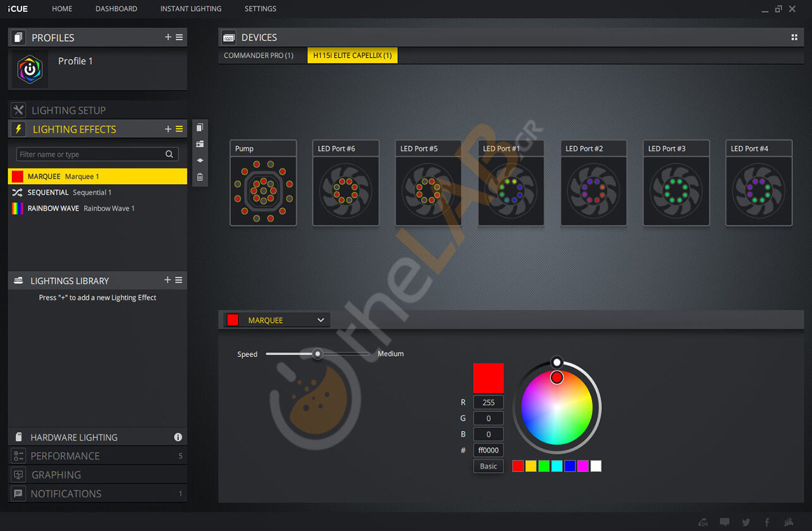Open the Twitter link icon
The height and width of the screenshot is (531, 812).
coord(746,522)
